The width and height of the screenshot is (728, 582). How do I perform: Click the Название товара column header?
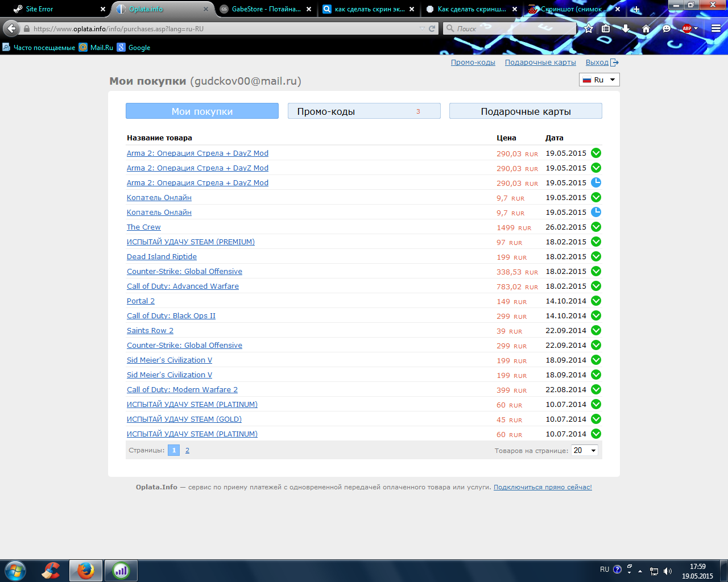[x=159, y=138]
